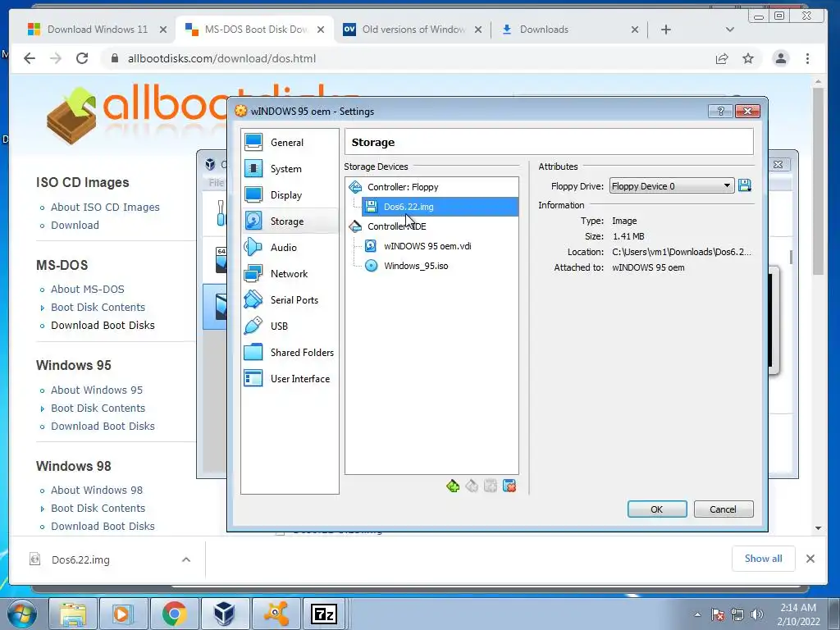840x630 pixels.
Task: Select Dos6.22.img floppy image entry
Action: (440, 207)
